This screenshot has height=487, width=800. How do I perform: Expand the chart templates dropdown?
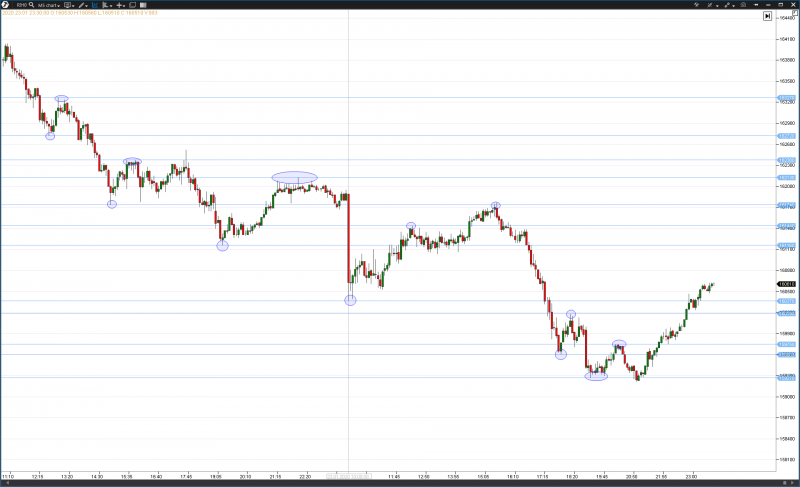point(69,5)
